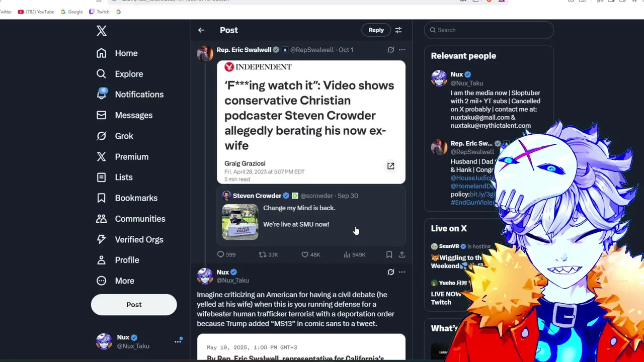This screenshot has width=644, height=362.
Task: Open account menu dots beside Nux
Action: [178, 341]
